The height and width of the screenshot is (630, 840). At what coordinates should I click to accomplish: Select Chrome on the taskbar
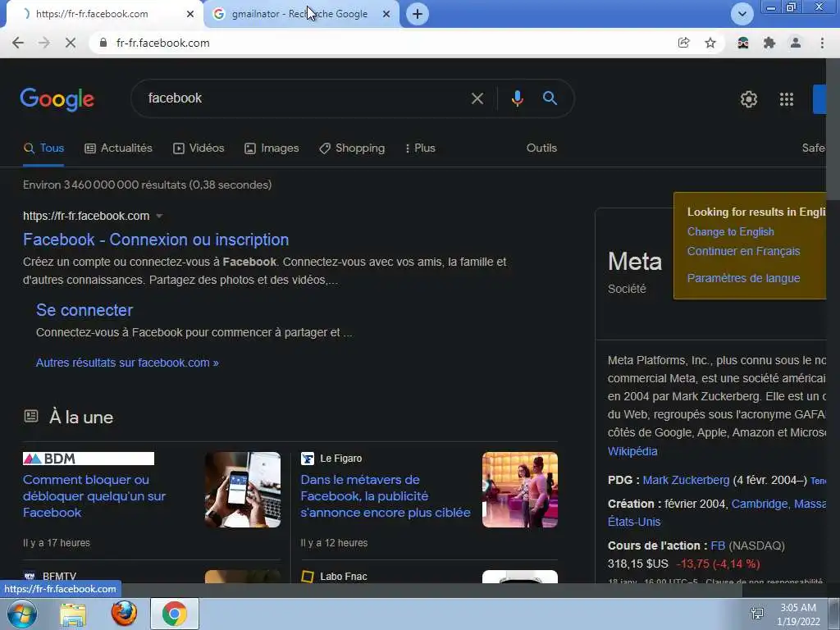[175, 614]
